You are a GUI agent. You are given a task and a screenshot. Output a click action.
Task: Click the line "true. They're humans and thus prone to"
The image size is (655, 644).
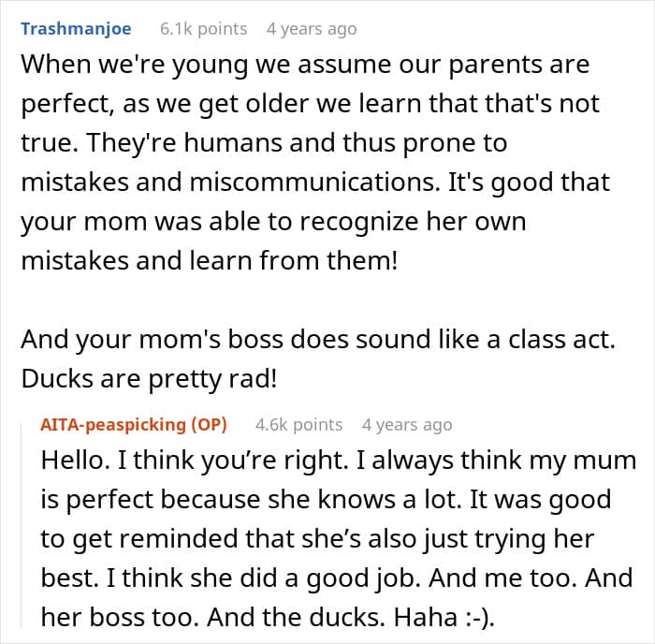(263, 143)
